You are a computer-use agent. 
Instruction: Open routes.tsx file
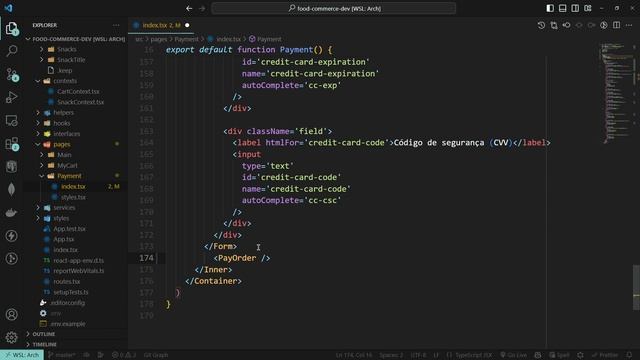point(67,282)
